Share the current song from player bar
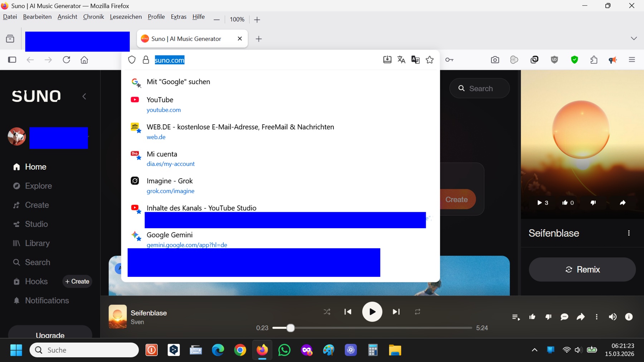This screenshot has width=644, height=362. click(580, 317)
